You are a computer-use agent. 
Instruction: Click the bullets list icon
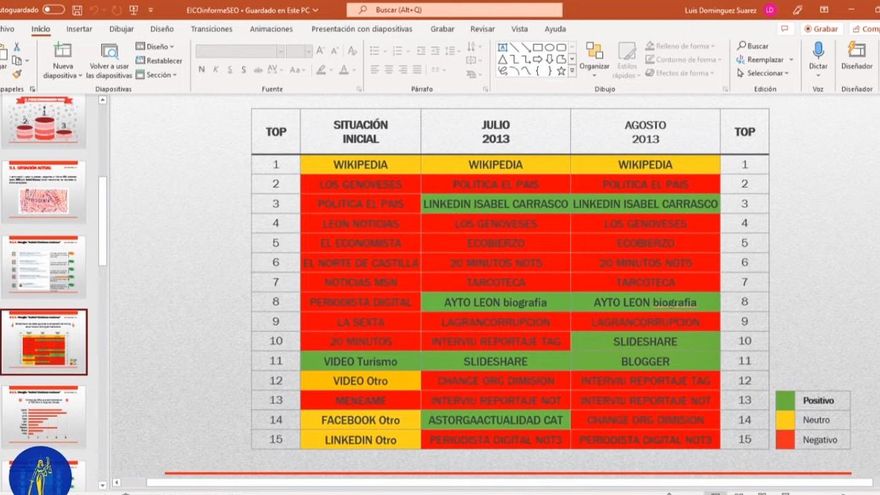(374, 51)
